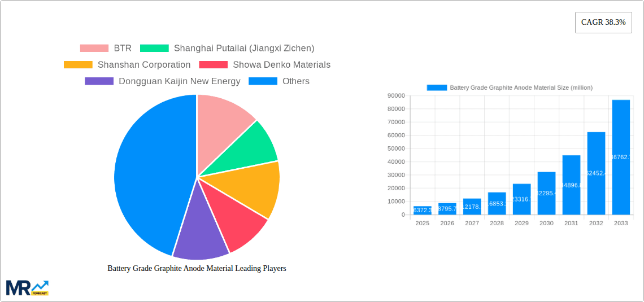The image size is (644, 302).
Task: Click the Battery Grade Graphite Anode Material Leading Players title
Action: coord(197,268)
